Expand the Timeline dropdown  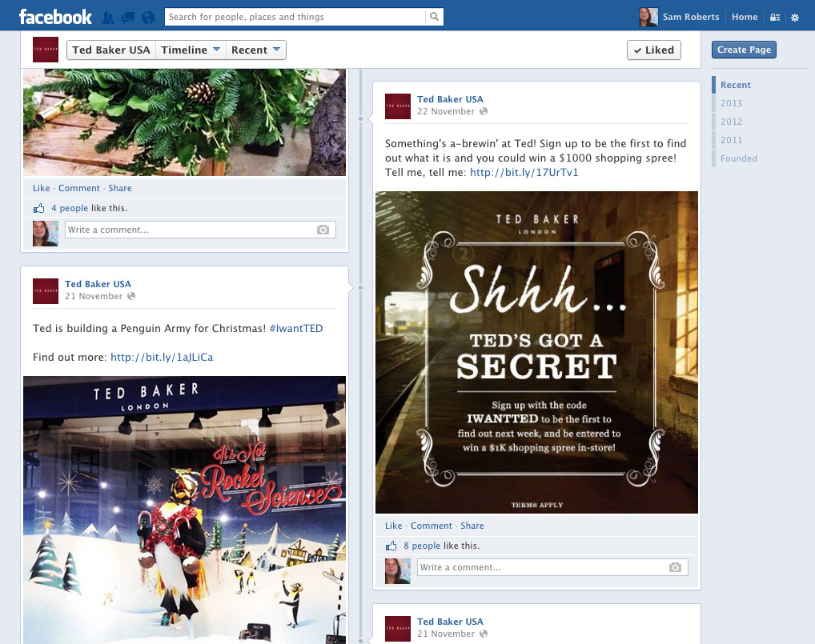[x=191, y=50]
